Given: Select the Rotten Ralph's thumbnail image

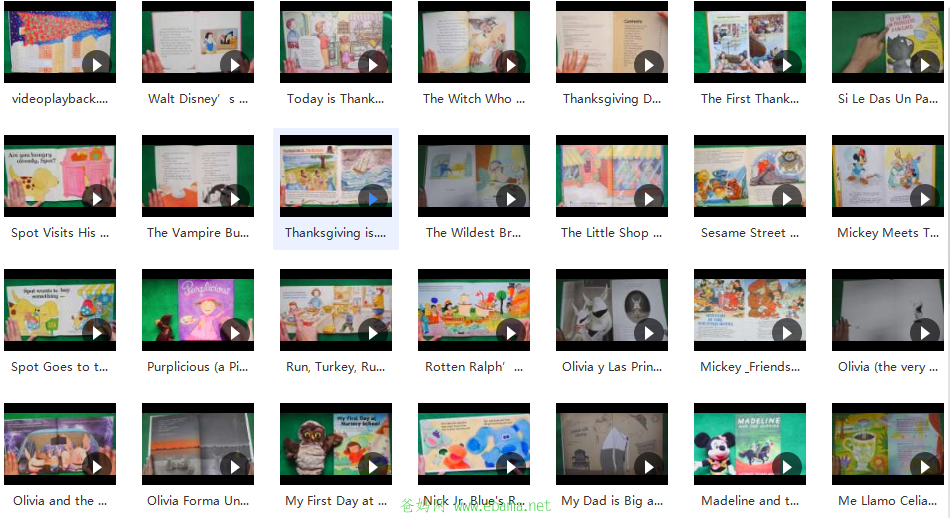Looking at the screenshot, I should [x=474, y=310].
